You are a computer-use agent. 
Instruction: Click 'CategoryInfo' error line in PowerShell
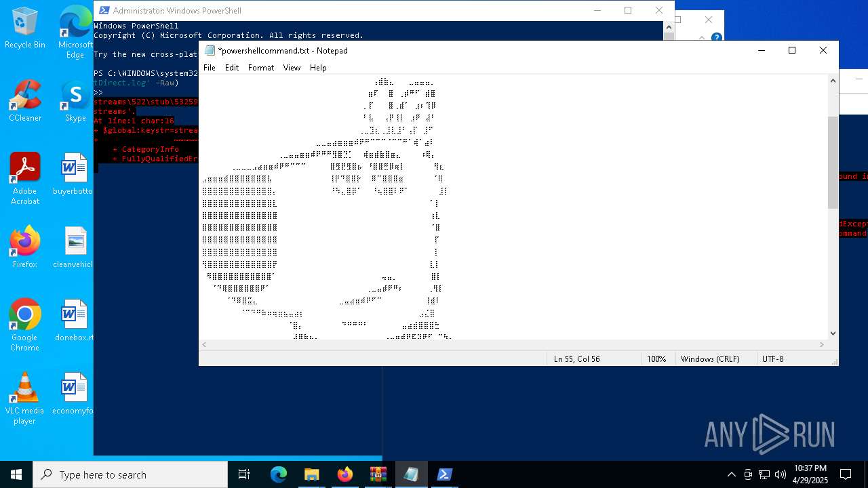coord(151,149)
